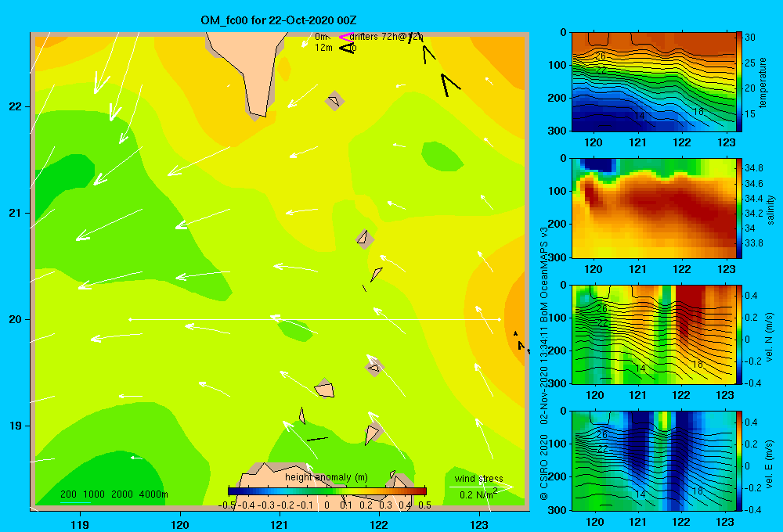Select the wind stress reference arrow
This screenshot has width=783, height=532.
pyautogui.click(x=481, y=487)
